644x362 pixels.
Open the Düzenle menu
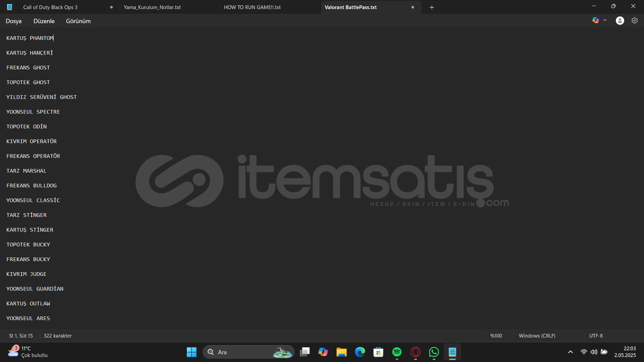click(x=44, y=21)
